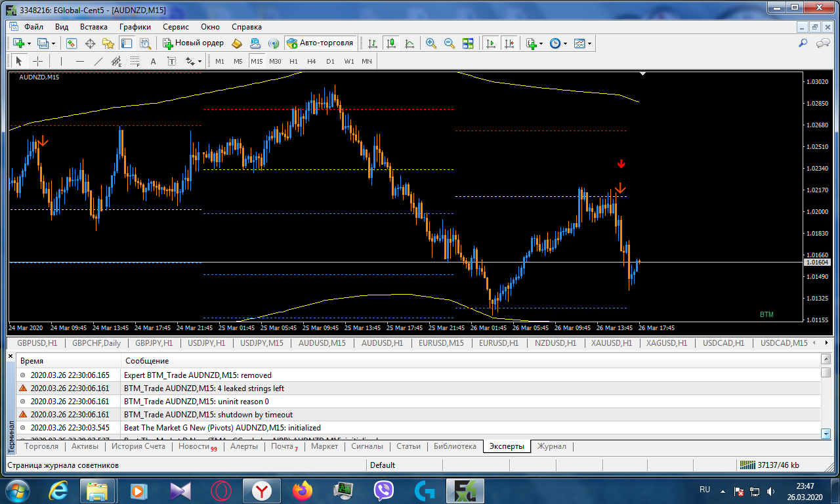Image resolution: width=840 pixels, height=504 pixels.
Task: Open the Торговля terminal tab
Action: [x=41, y=446]
